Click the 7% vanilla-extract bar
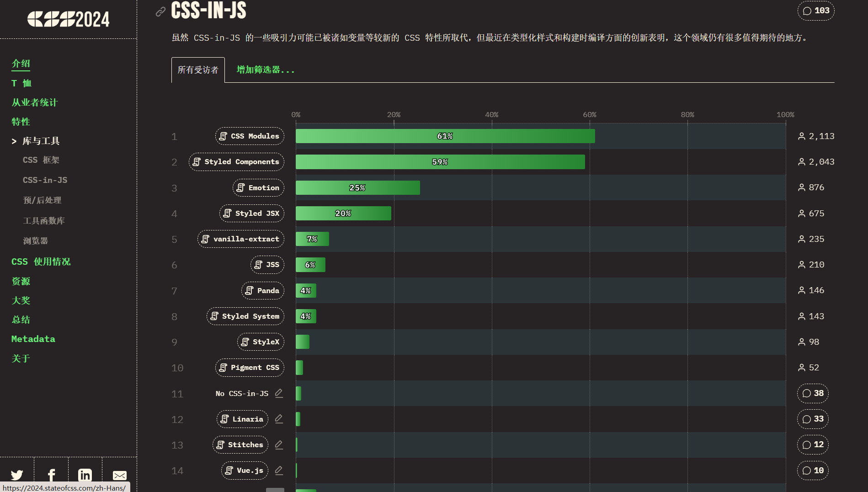868x492 pixels. click(312, 239)
